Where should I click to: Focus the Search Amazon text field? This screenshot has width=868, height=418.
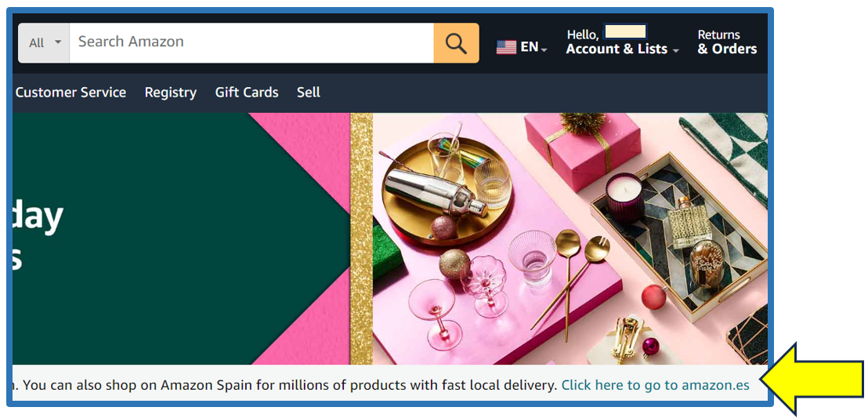pyautogui.click(x=251, y=42)
